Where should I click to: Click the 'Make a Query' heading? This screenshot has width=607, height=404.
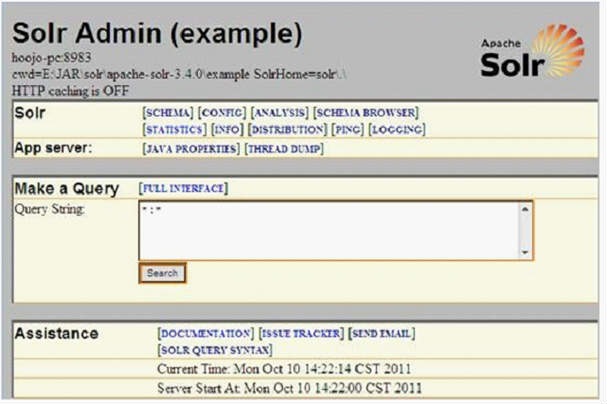coord(67,189)
